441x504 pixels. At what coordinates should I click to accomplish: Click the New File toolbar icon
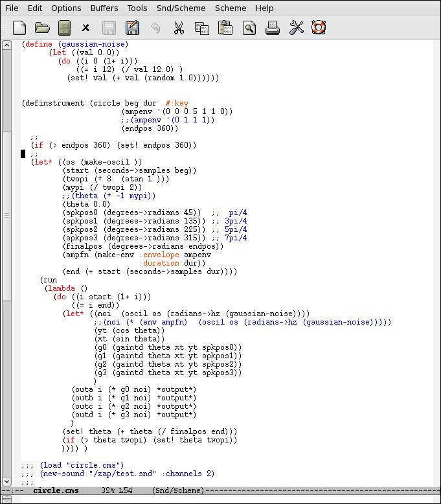tap(19, 28)
